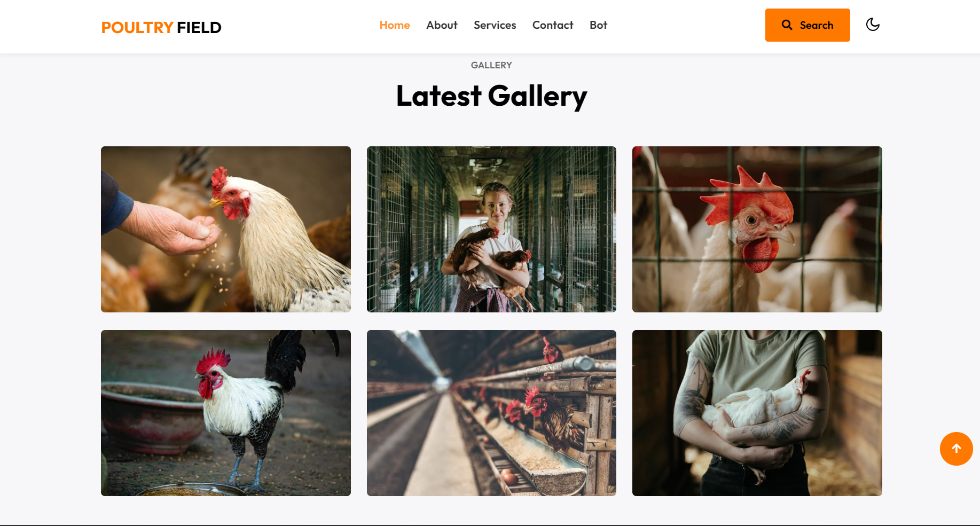Open the hen cages feeding trough photo

[491, 413]
